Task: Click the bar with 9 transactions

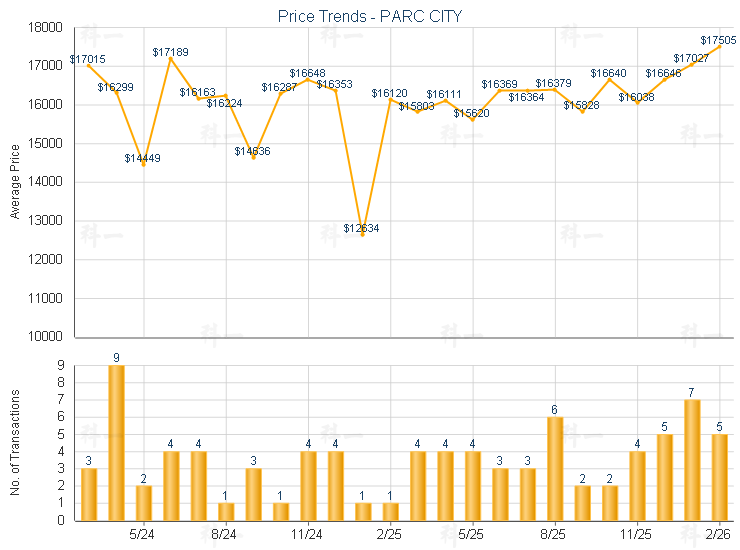Action: [117, 442]
